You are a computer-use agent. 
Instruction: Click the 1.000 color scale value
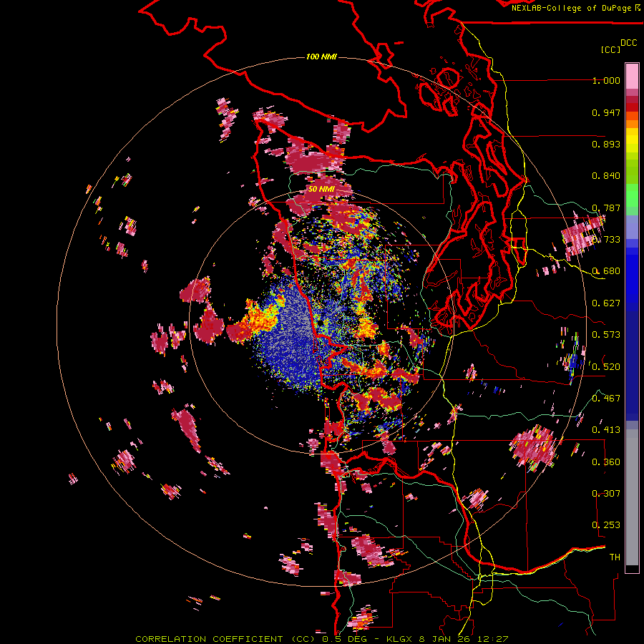coord(606,80)
